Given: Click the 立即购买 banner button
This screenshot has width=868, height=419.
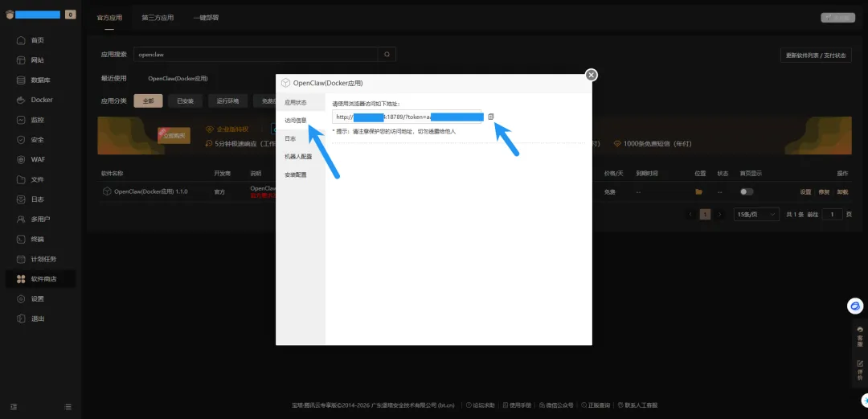Looking at the screenshot, I should 174,135.
